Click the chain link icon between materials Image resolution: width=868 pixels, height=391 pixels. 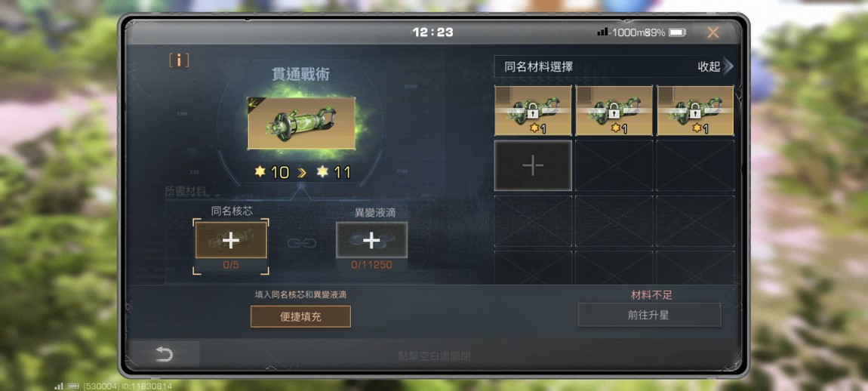pyautogui.click(x=302, y=242)
